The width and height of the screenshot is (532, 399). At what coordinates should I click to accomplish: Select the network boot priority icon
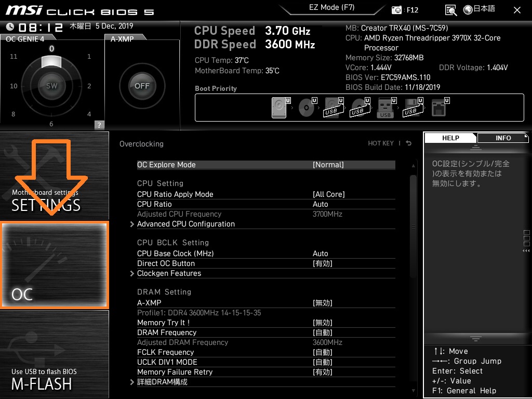(x=440, y=107)
